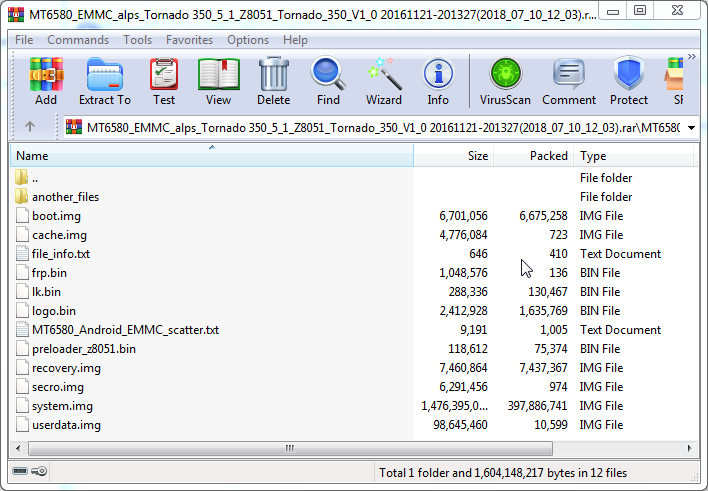
Task: Open the Comment tool
Action: tap(569, 82)
